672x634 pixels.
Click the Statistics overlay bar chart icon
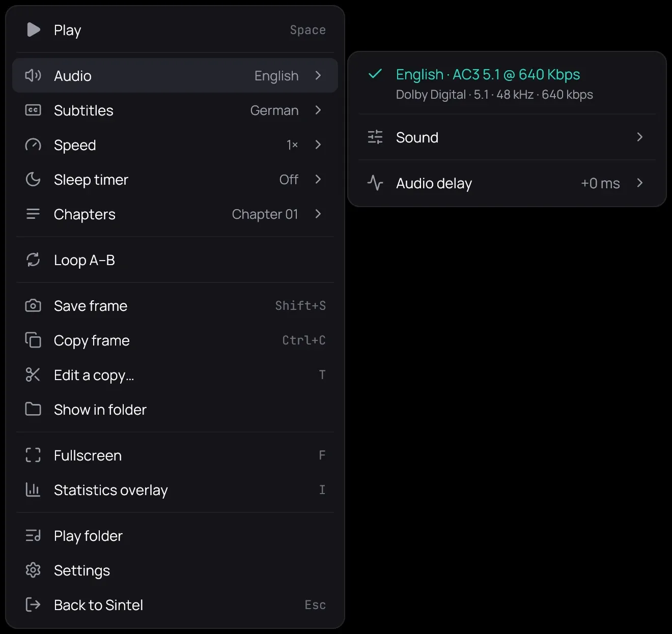[33, 489]
